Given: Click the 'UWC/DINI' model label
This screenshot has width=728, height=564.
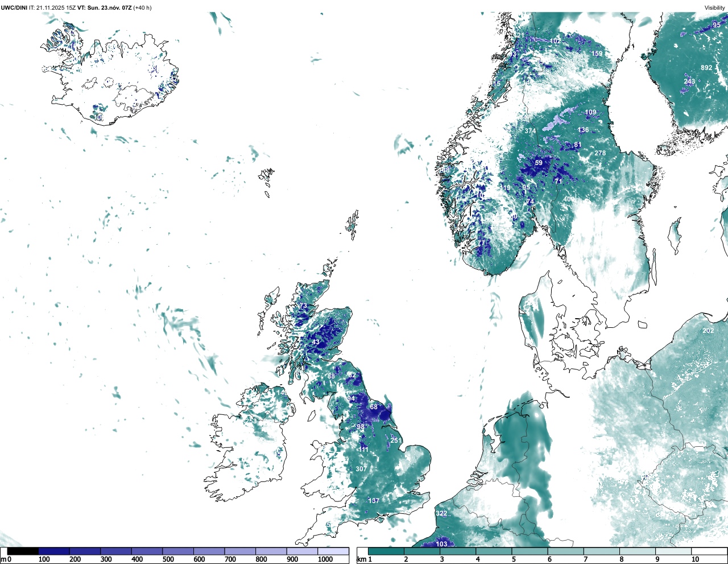Looking at the screenshot, I should 14,7.
